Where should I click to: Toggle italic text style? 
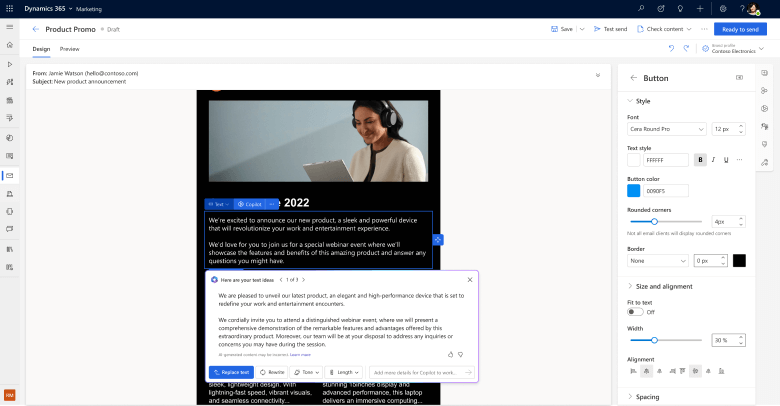[714, 159]
